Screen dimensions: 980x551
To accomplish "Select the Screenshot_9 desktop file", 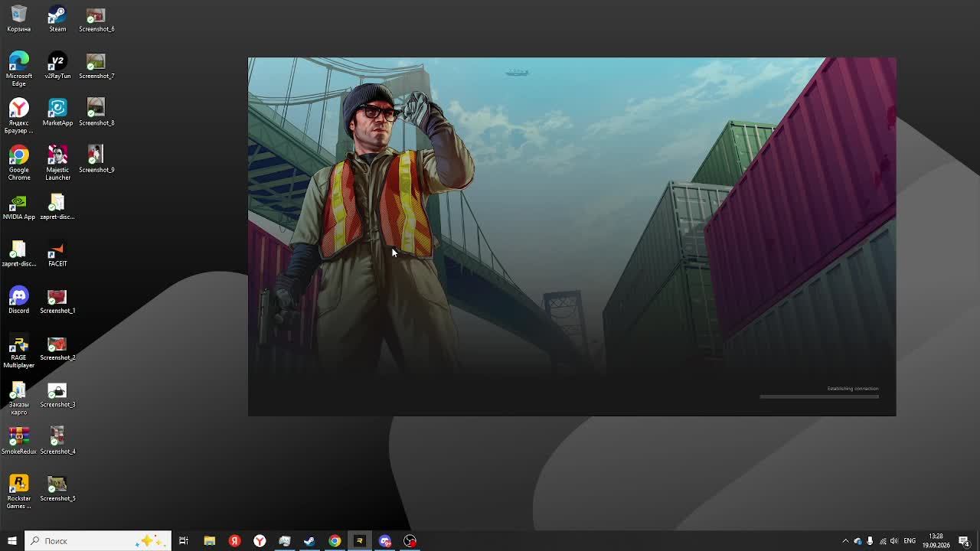I will (x=96, y=160).
